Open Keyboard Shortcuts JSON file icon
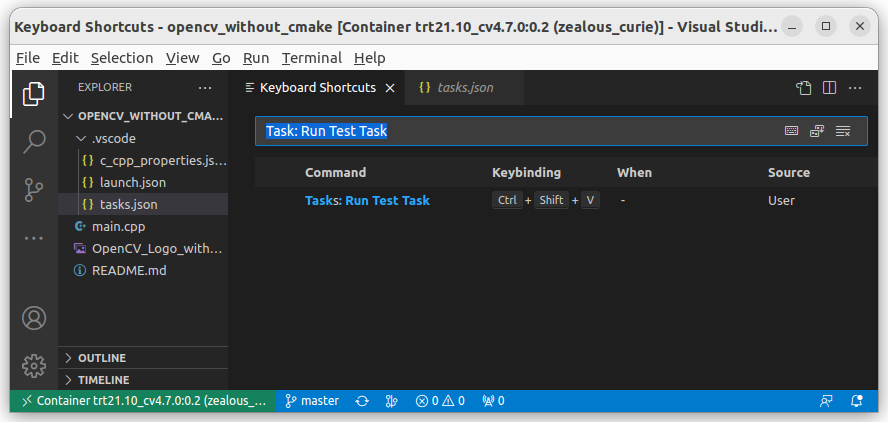Viewport: 888px width, 422px height. pos(804,88)
